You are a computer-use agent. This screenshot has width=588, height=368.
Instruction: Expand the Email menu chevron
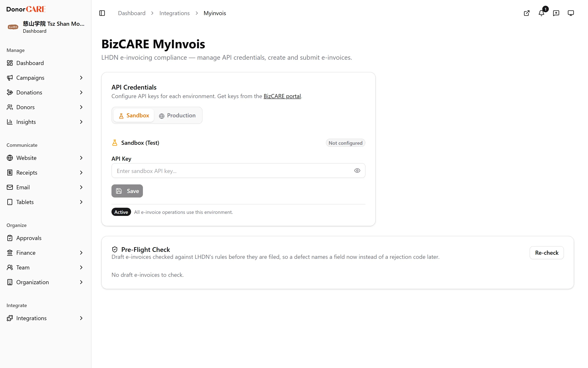(81, 187)
